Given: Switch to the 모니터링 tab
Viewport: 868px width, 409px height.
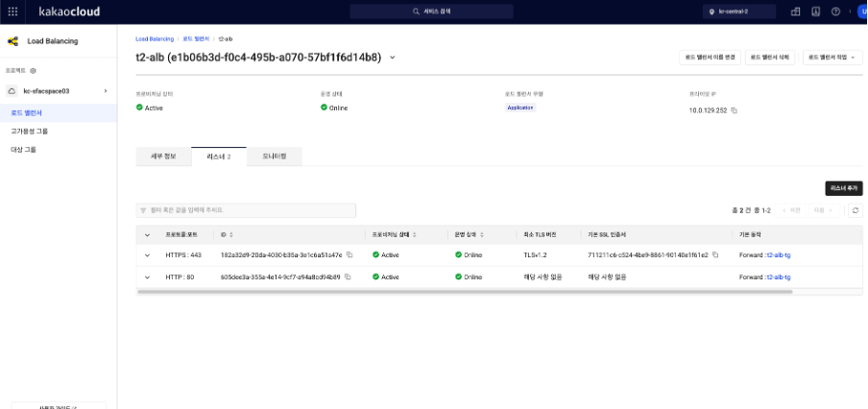Looking at the screenshot, I should (275, 156).
